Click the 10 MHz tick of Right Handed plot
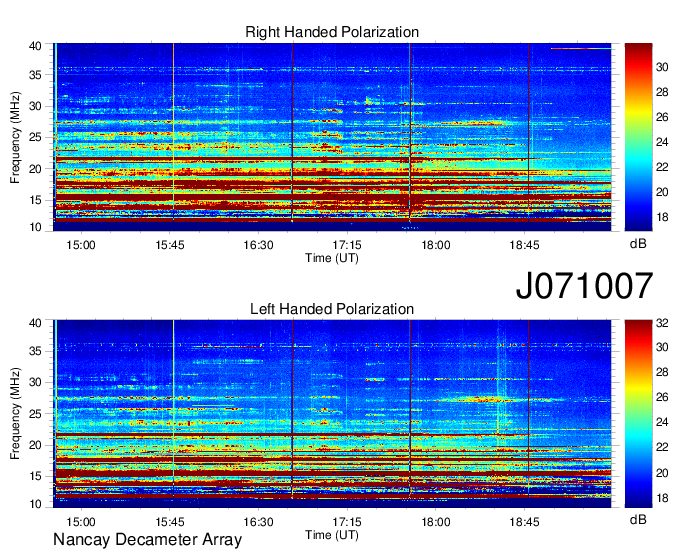Viewport: 680px width, 552px height. [x=35, y=227]
